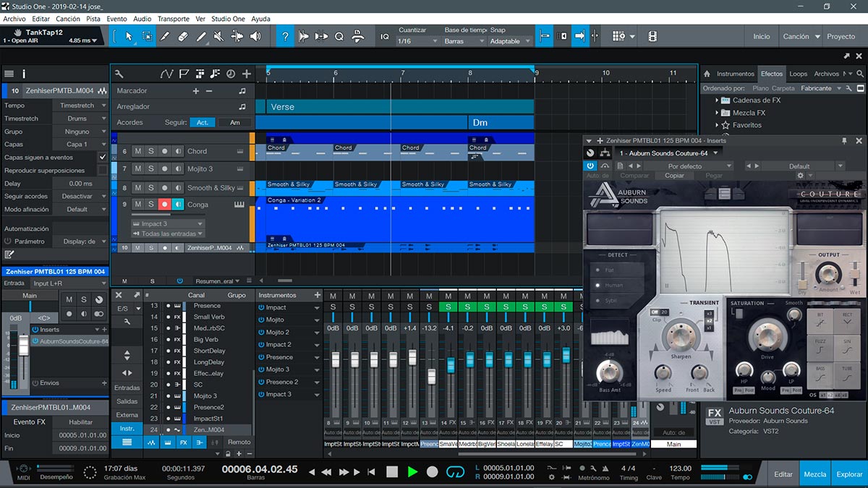Show automation curve icon in track header
The width and height of the screenshot is (868, 488).
click(x=167, y=74)
